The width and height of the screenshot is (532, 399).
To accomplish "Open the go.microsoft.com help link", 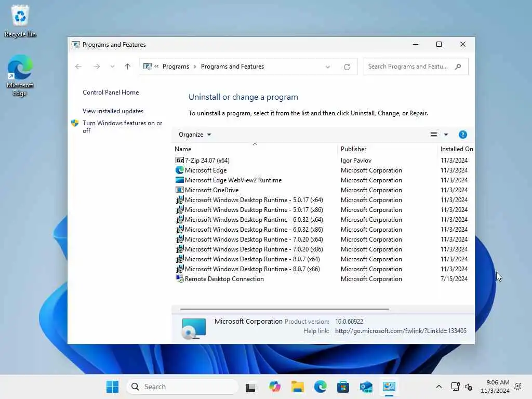I will [401, 331].
